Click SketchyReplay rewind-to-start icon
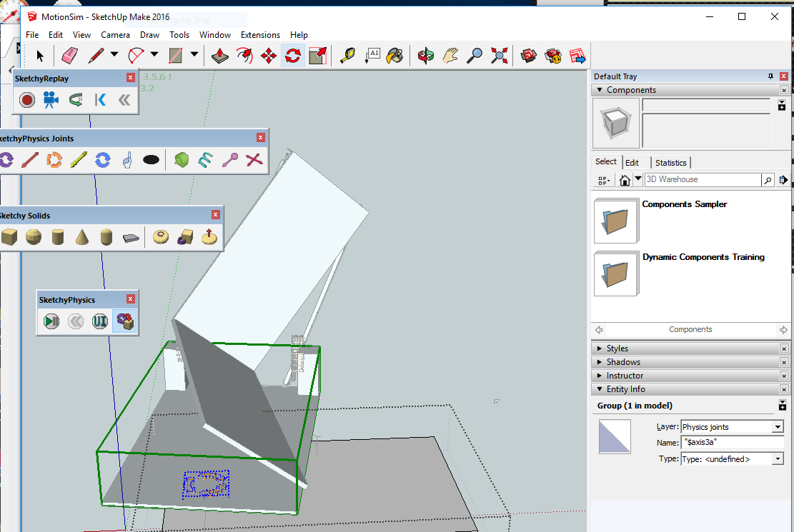This screenshot has height=532, width=794. (x=100, y=100)
